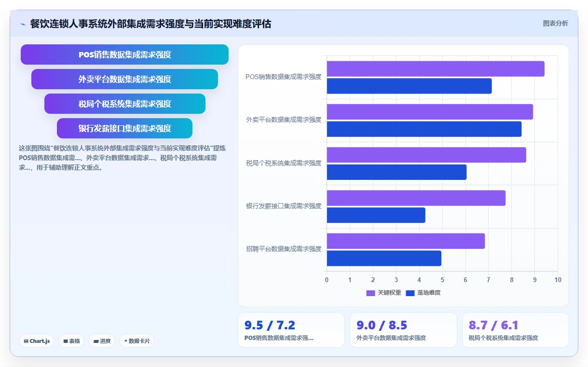Click the y-axis label 招聘平台数据集成需求强度
588x367 pixels.
(284, 249)
